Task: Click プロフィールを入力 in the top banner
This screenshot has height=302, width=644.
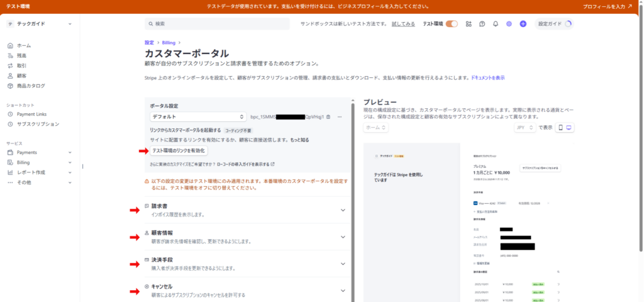Action: pos(607,6)
